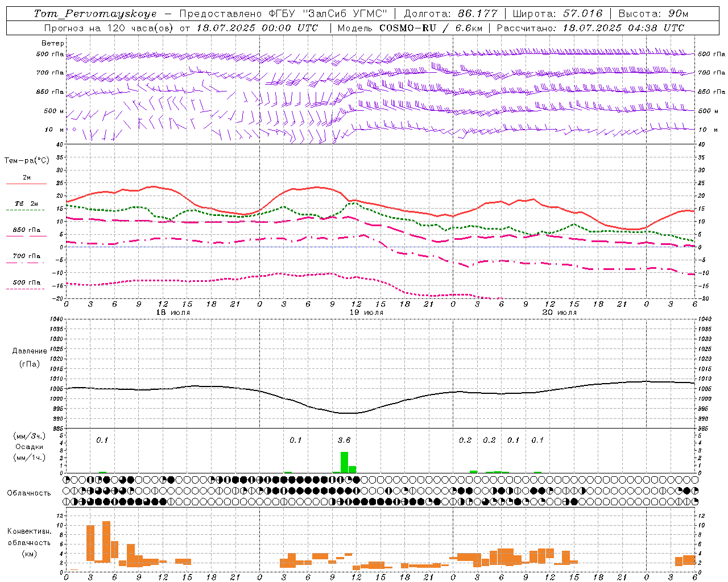
Task: Click the 20 июля date label
Action: (560, 313)
